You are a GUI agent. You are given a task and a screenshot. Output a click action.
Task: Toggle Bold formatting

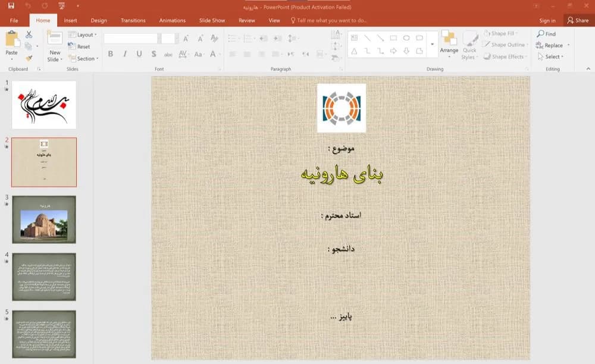[111, 54]
